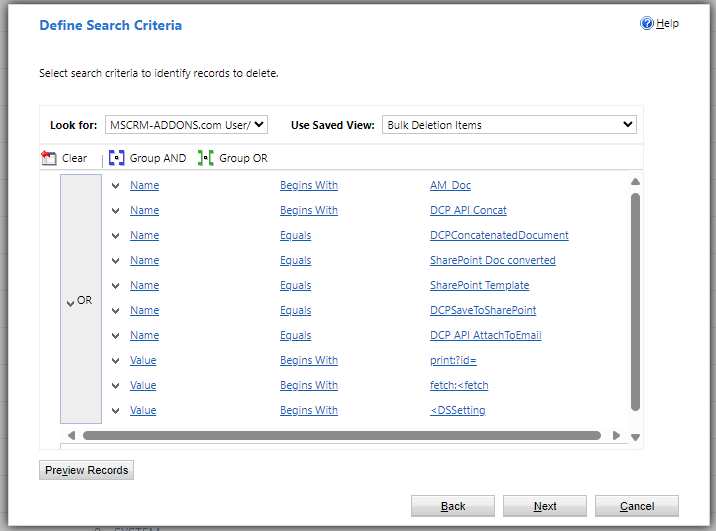Screen dimensions: 716x531
Task: Open row menu chevron for AM_Doc
Action: click(x=116, y=186)
